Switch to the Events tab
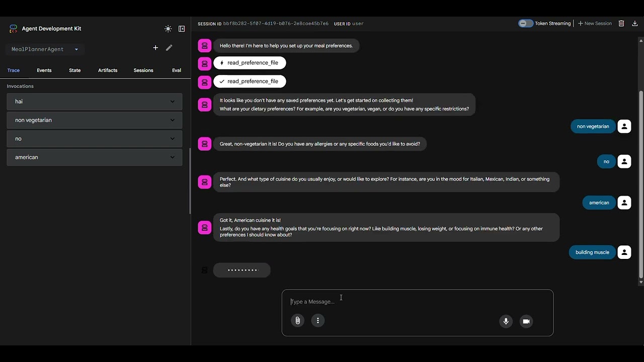The height and width of the screenshot is (362, 644). pyautogui.click(x=44, y=70)
